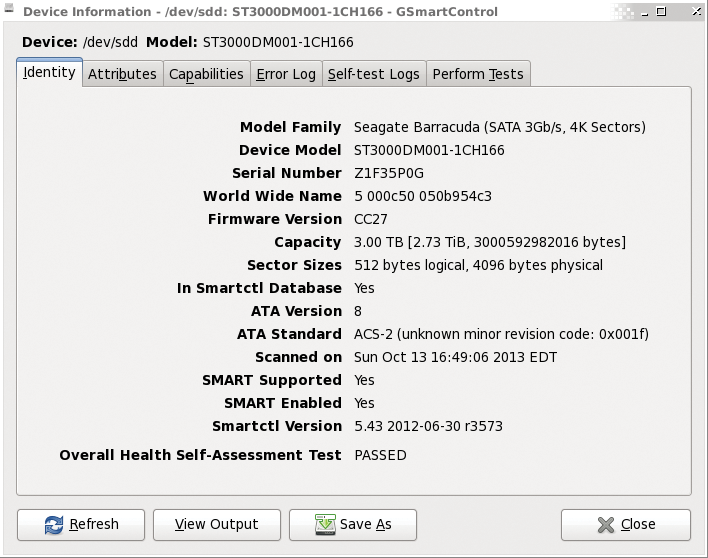
Task: Open View Output
Action: tap(217, 525)
